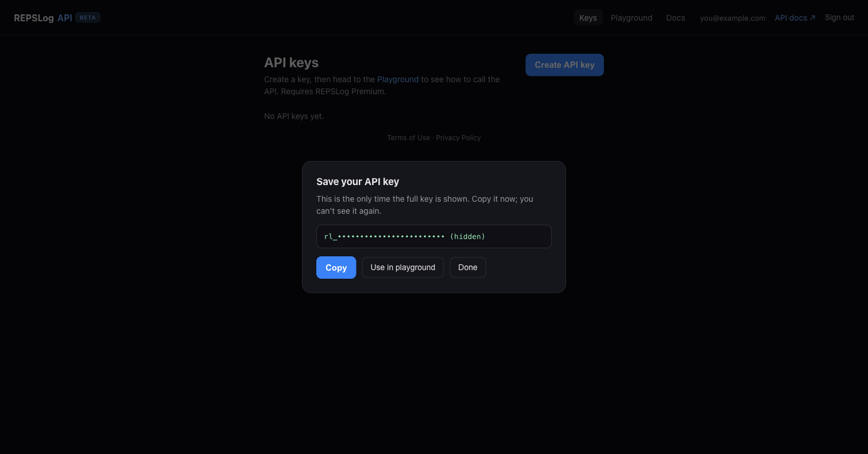
Task: Click the BETA badge
Action: pyautogui.click(x=88, y=18)
